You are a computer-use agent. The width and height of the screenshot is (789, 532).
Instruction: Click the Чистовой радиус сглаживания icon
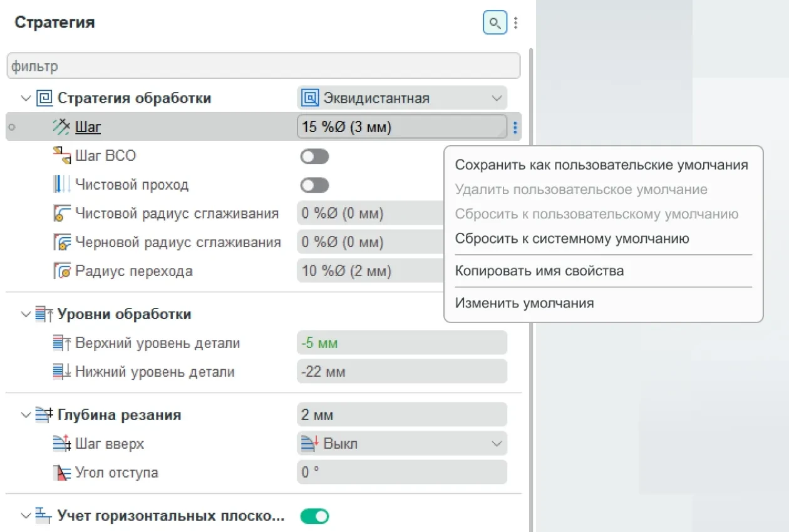(61, 213)
